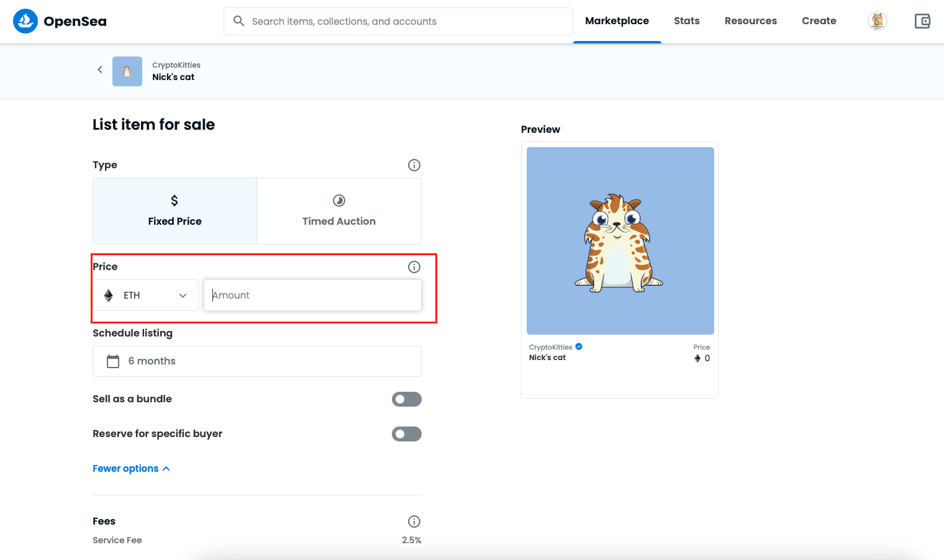Screen dimensions: 944x560
Task: Click the cat preview image
Action: coord(620,241)
